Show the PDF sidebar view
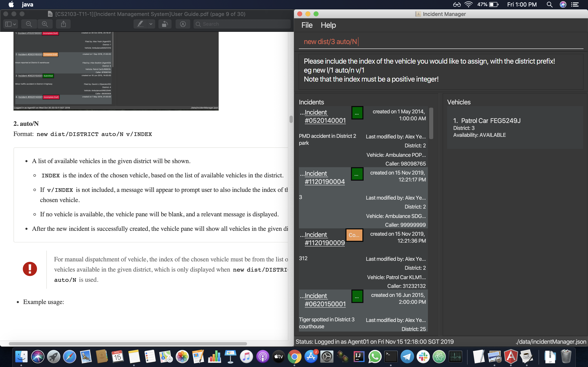 point(9,24)
